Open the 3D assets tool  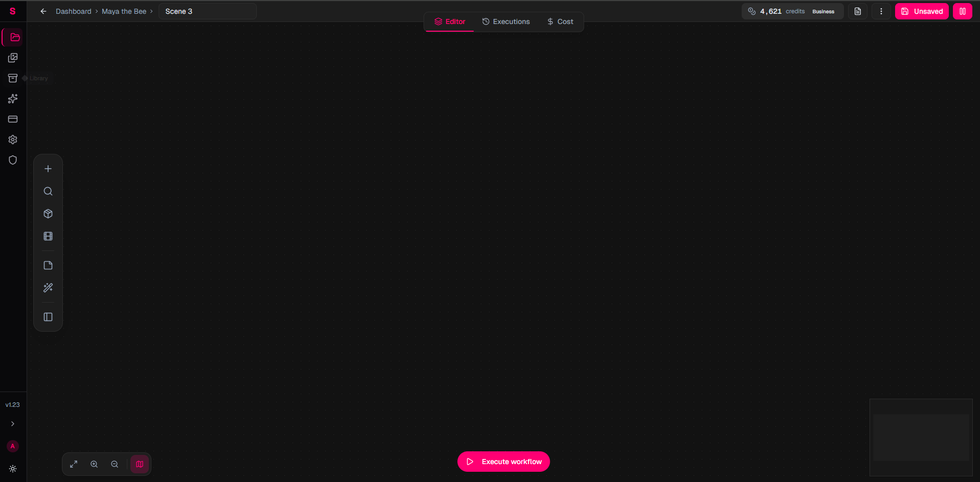click(48, 214)
